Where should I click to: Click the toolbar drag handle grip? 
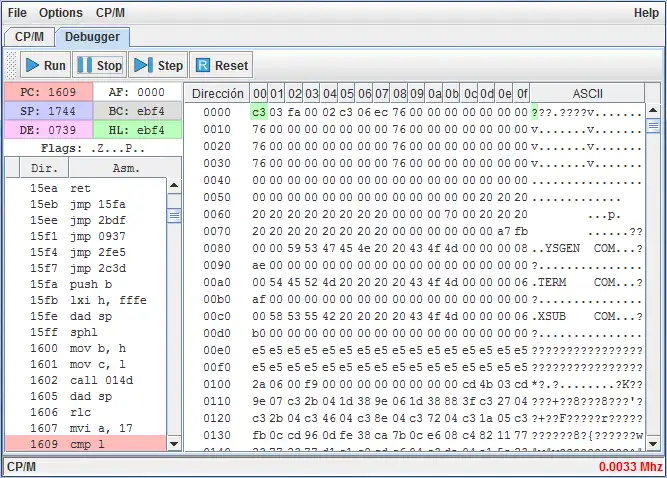click(x=11, y=65)
